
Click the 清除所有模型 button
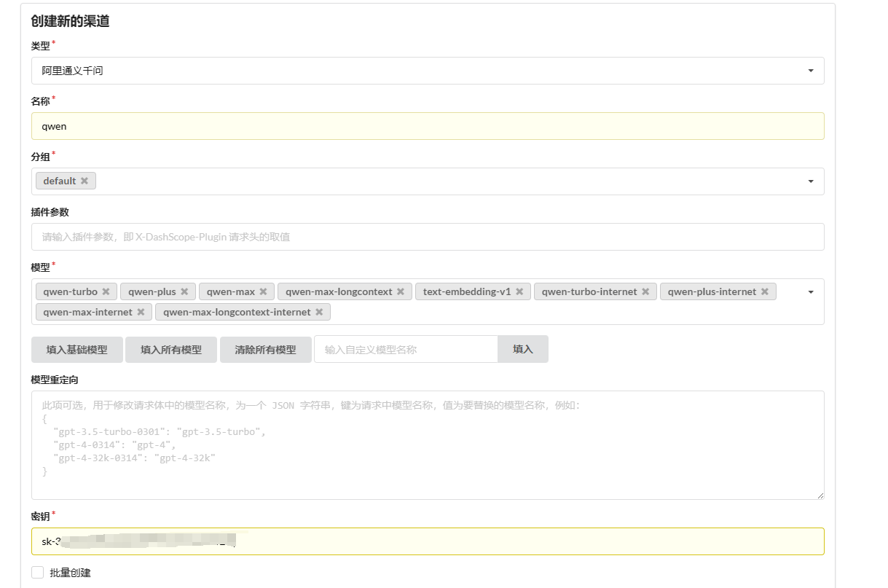click(265, 350)
